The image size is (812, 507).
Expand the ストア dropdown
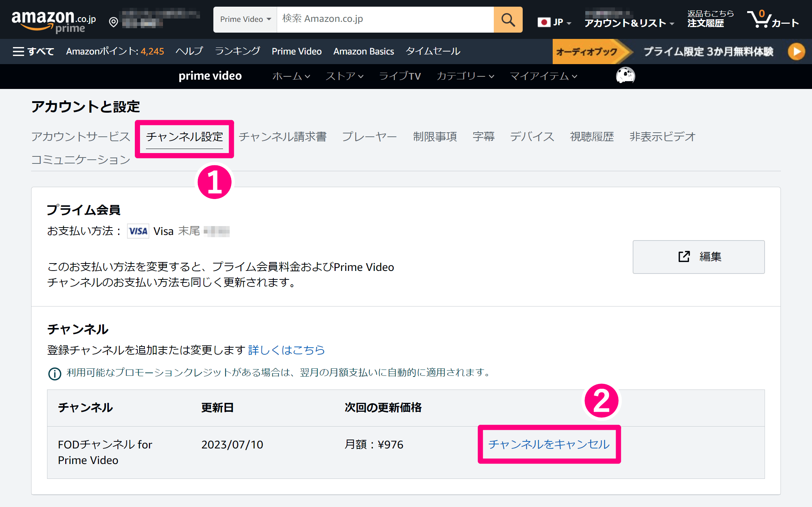(345, 76)
